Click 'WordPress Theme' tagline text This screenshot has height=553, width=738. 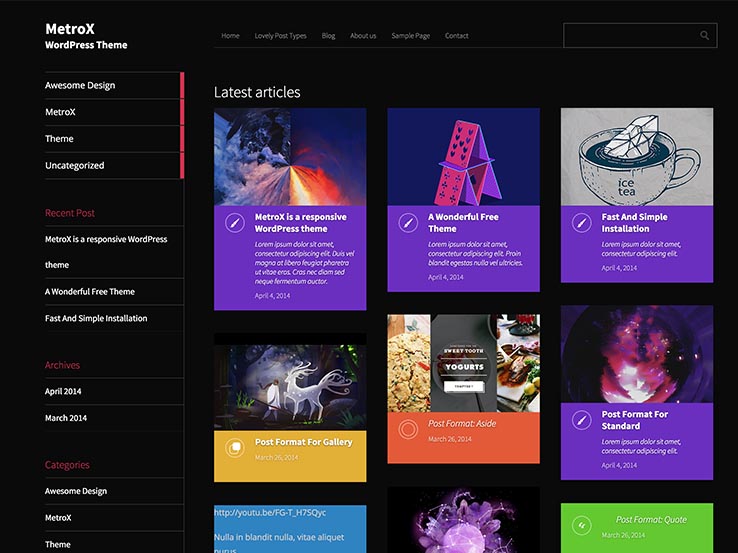click(86, 45)
